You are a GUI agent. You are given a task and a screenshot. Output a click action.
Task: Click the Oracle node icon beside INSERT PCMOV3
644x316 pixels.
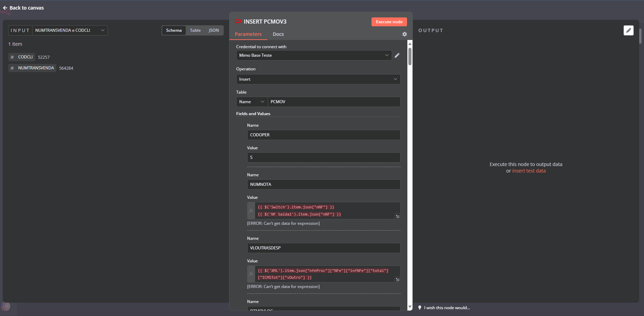pyautogui.click(x=238, y=22)
